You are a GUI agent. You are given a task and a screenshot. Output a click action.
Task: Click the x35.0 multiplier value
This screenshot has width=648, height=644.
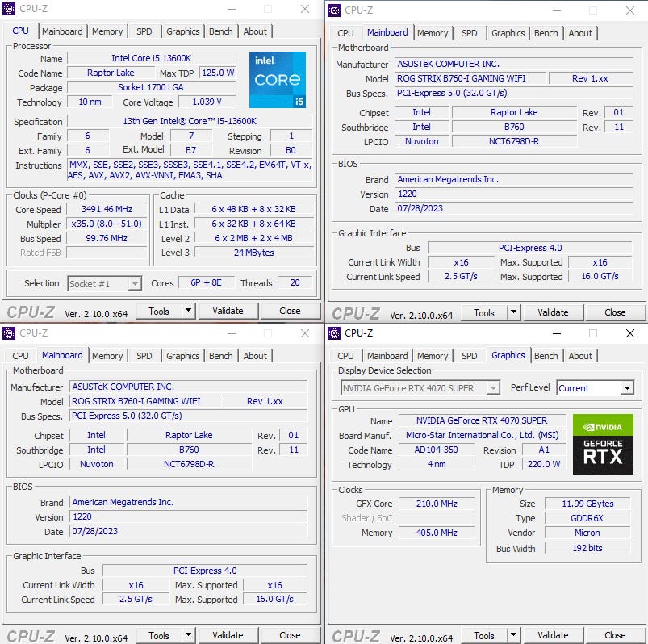tap(107, 224)
